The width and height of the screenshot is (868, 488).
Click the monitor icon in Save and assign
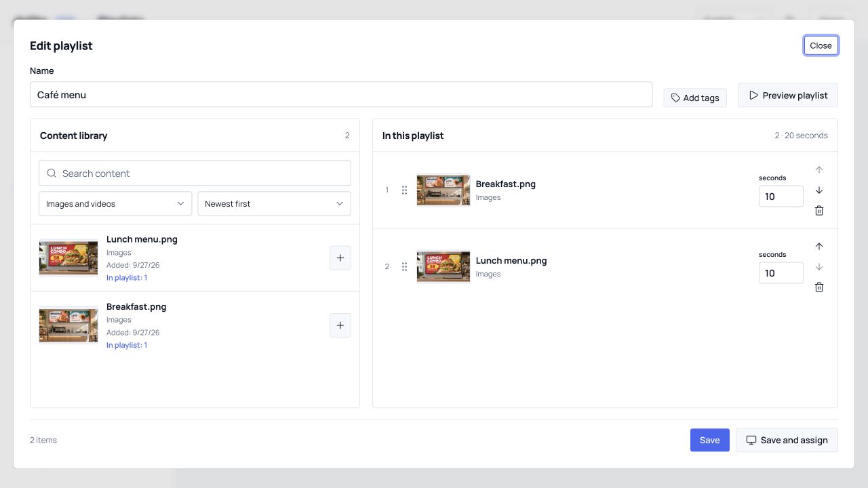[751, 441]
